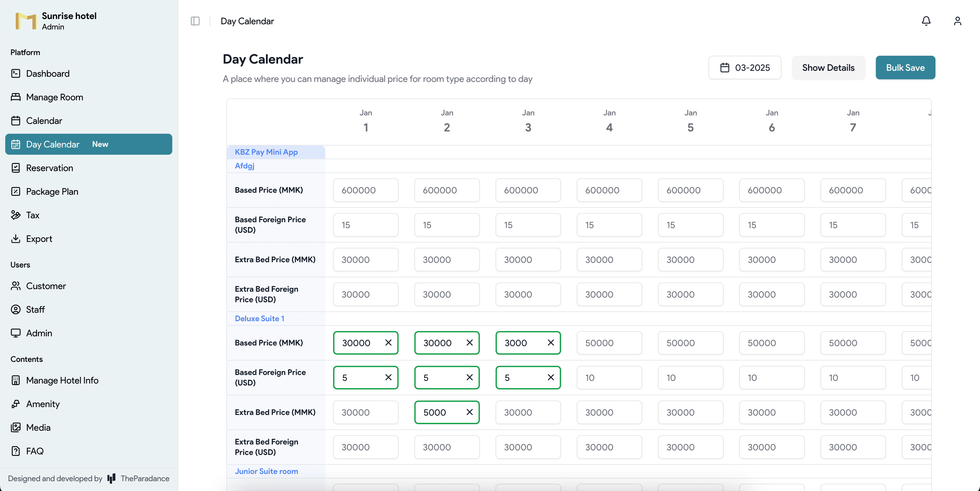Edit Deluxe Suite extra bed foreign price Jan 3

tap(528, 447)
